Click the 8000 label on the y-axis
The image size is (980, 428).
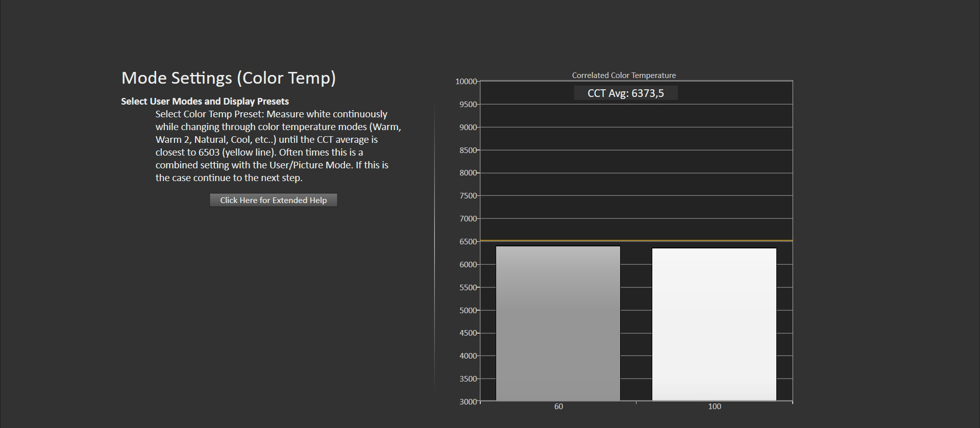tap(468, 173)
